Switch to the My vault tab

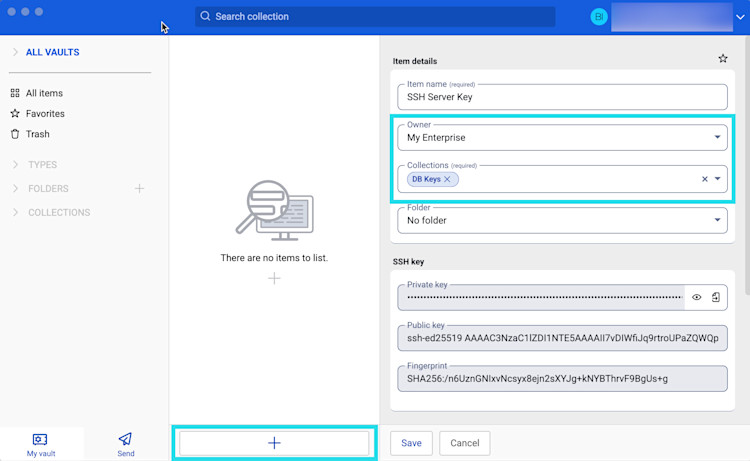(x=40, y=443)
